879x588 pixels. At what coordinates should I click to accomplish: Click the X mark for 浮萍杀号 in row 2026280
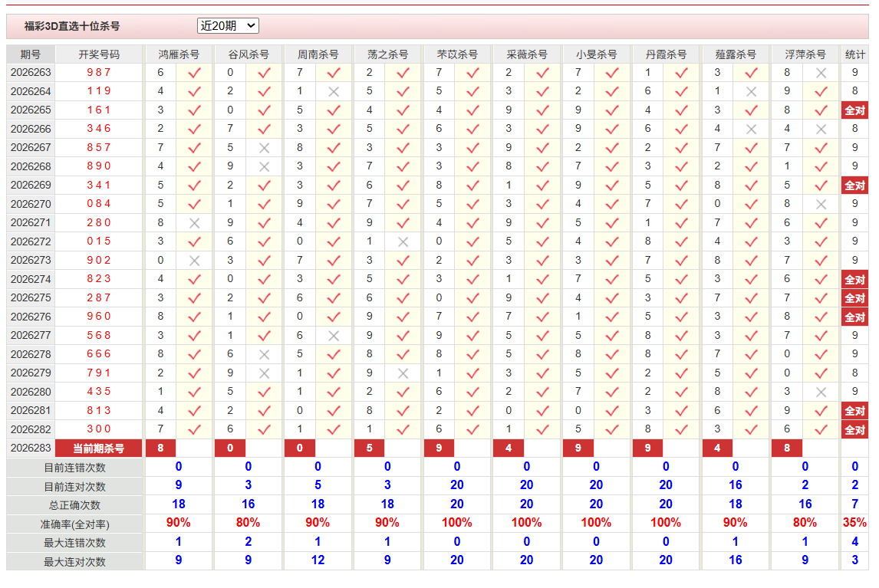821,392
